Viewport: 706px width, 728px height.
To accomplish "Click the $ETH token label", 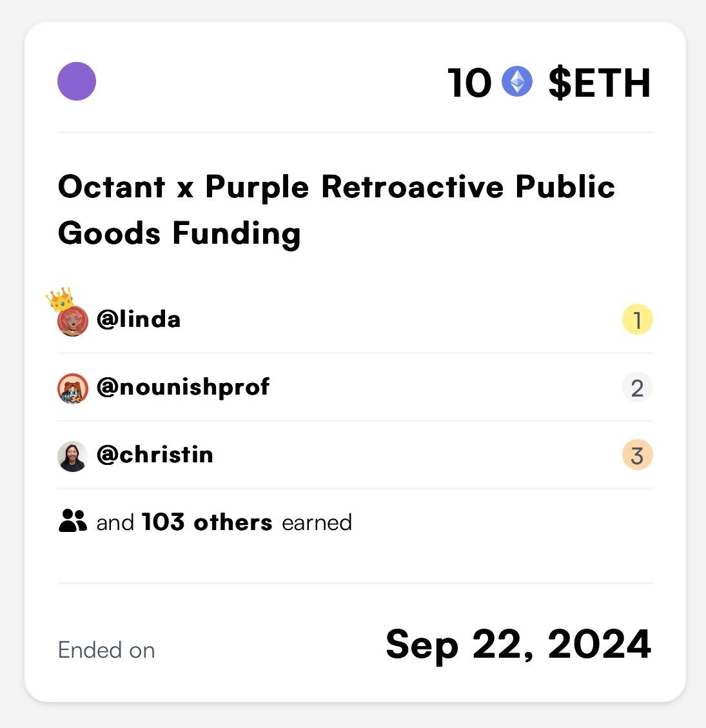I will point(599,83).
